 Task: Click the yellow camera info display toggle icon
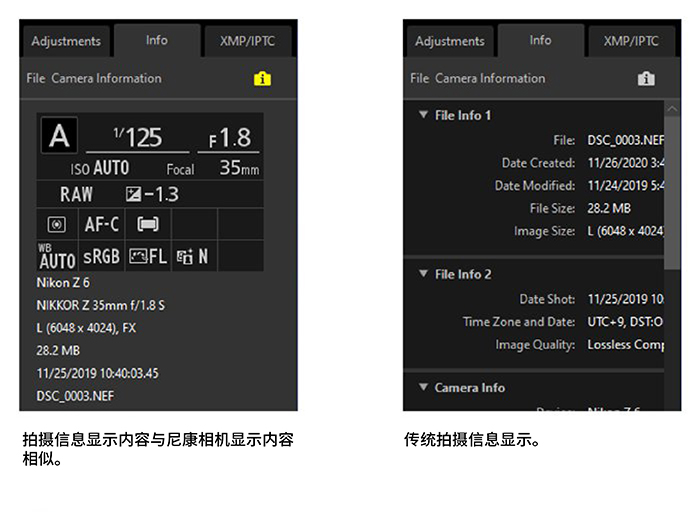[x=262, y=79]
